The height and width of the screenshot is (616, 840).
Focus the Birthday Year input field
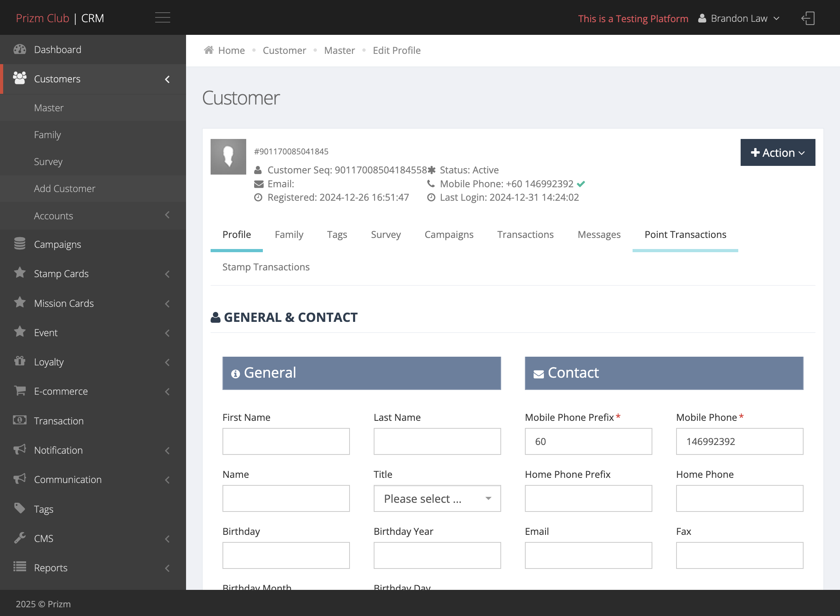pos(437,555)
